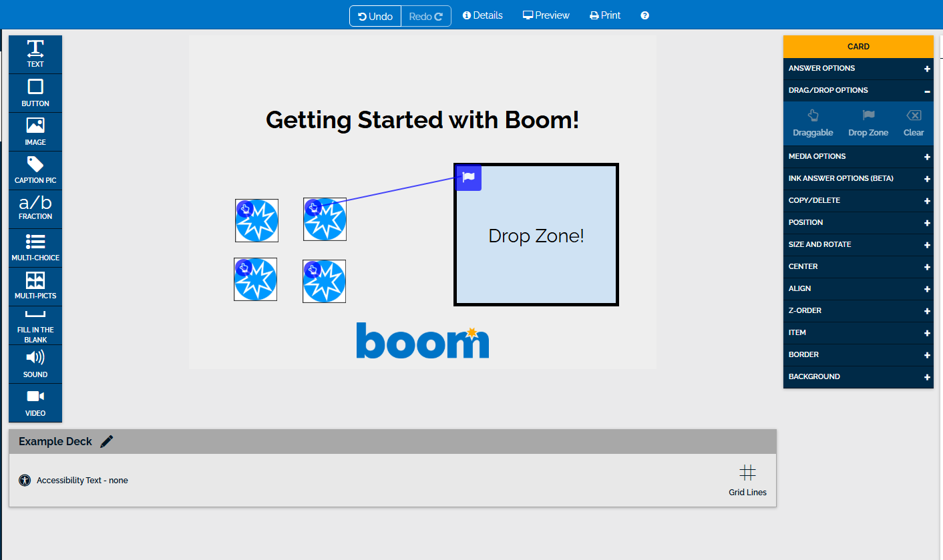Insert a Fill in the Blank element
The image size is (943, 560).
[35, 325]
